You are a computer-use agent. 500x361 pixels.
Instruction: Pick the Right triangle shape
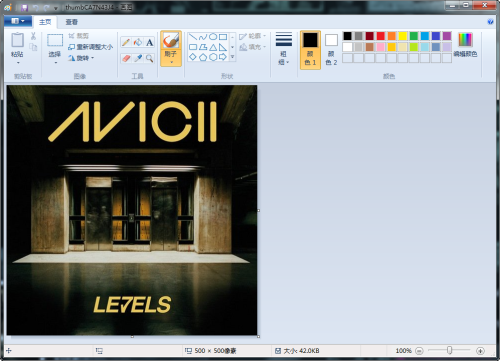tap(223, 47)
